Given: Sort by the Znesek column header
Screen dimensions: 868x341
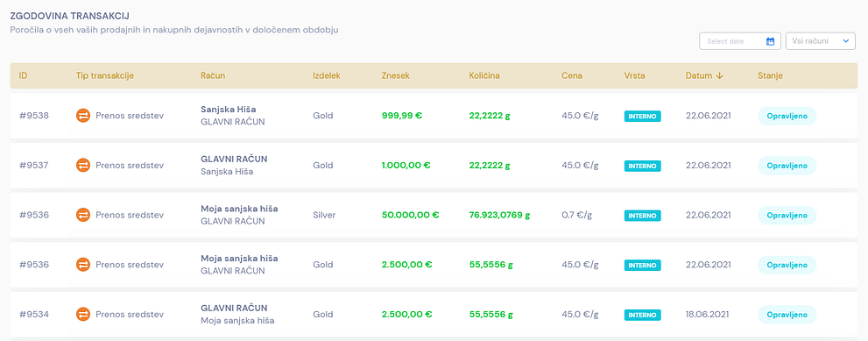Looking at the screenshot, I should [395, 76].
